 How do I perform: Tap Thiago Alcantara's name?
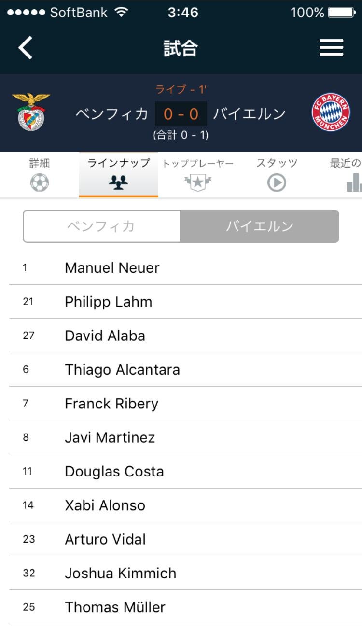(x=122, y=370)
